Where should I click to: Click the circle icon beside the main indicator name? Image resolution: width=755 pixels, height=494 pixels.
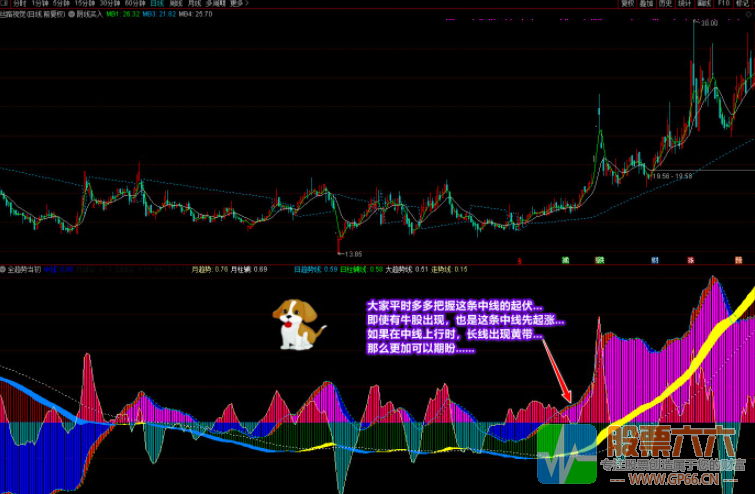click(x=71, y=15)
